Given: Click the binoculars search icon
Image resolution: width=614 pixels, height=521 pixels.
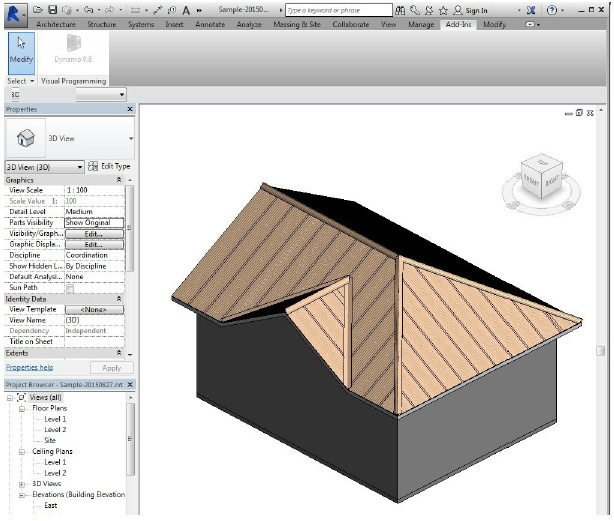Looking at the screenshot, I should [x=401, y=9].
